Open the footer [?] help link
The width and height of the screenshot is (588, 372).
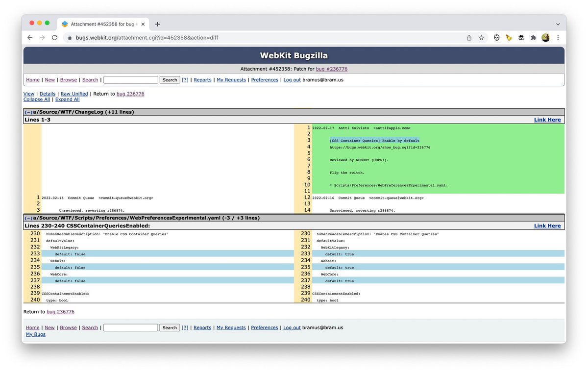(185, 328)
